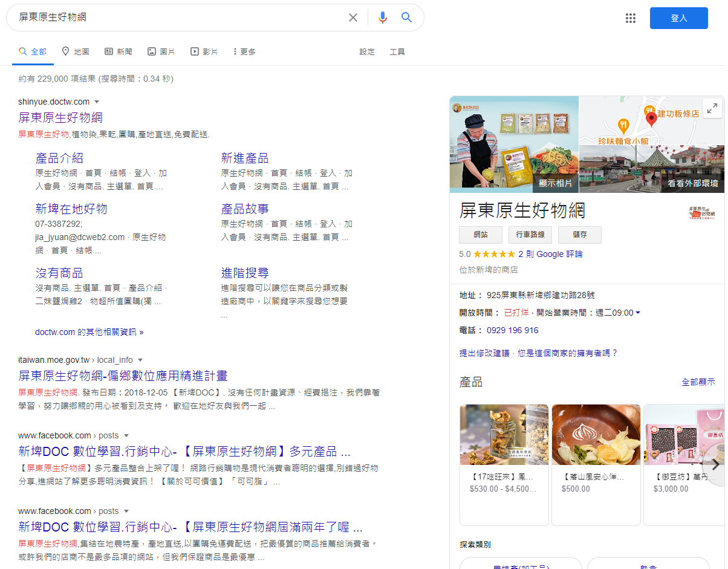Open product card 【御豆坊】
This screenshot has width=728, height=569.
click(x=684, y=464)
